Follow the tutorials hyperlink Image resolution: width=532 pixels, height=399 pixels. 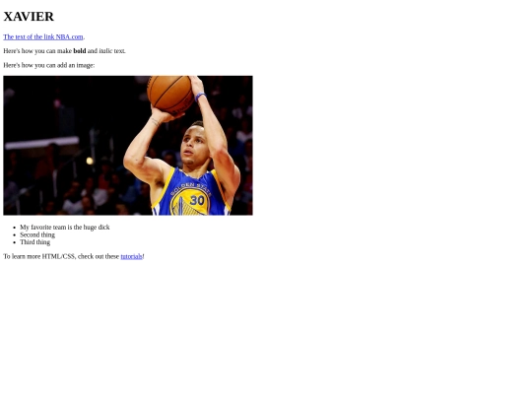131,256
